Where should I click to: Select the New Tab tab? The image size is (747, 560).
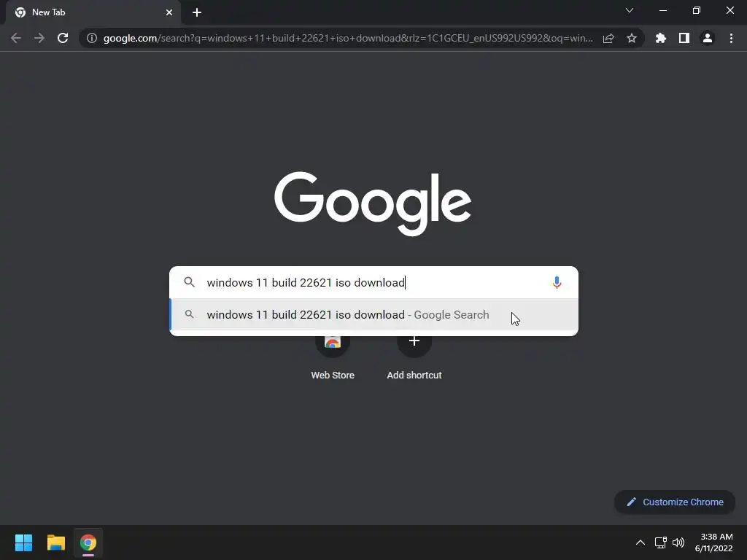93,12
